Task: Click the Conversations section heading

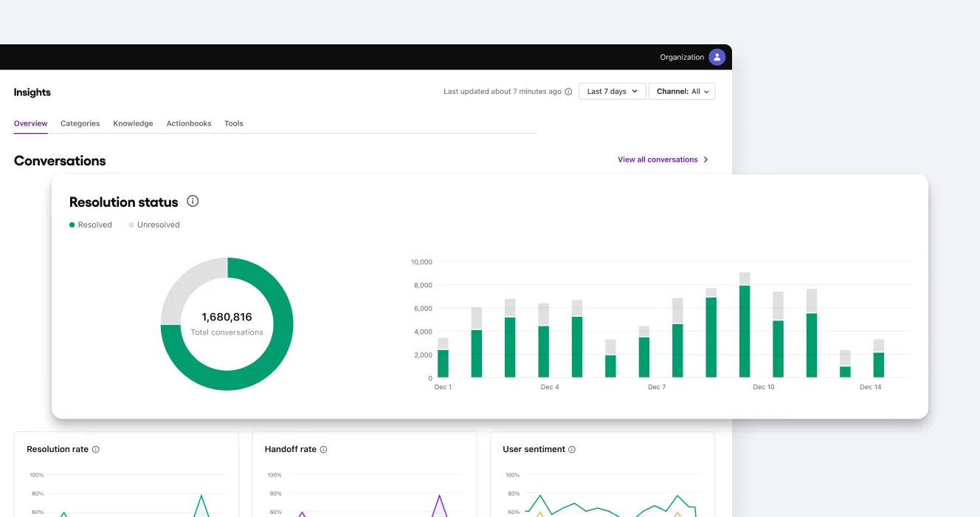Action: (x=60, y=161)
